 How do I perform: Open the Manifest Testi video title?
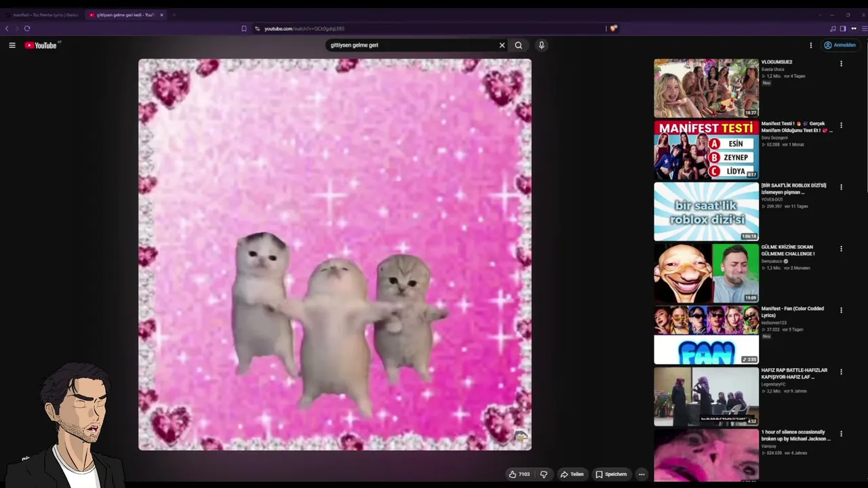[797, 127]
